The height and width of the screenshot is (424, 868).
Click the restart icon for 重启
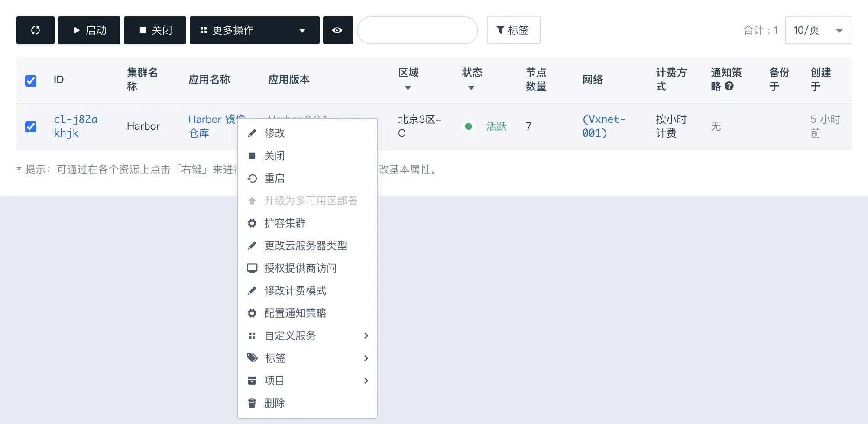coord(252,178)
